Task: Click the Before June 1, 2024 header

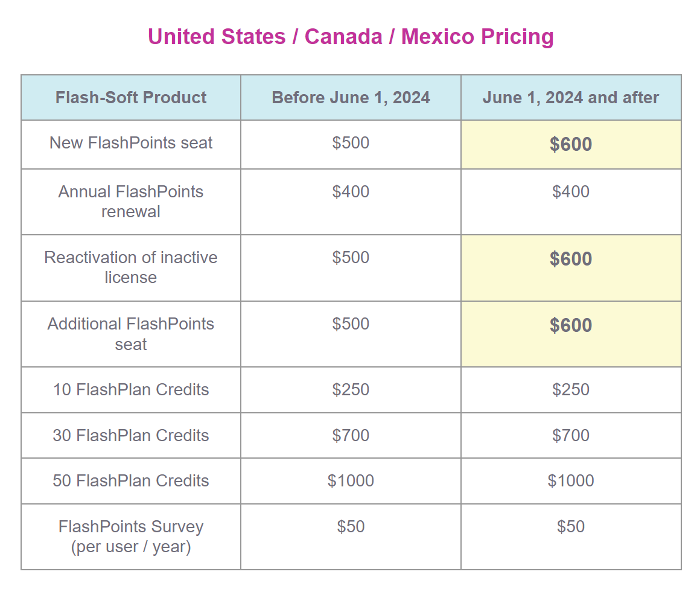Action: pyautogui.click(x=351, y=98)
